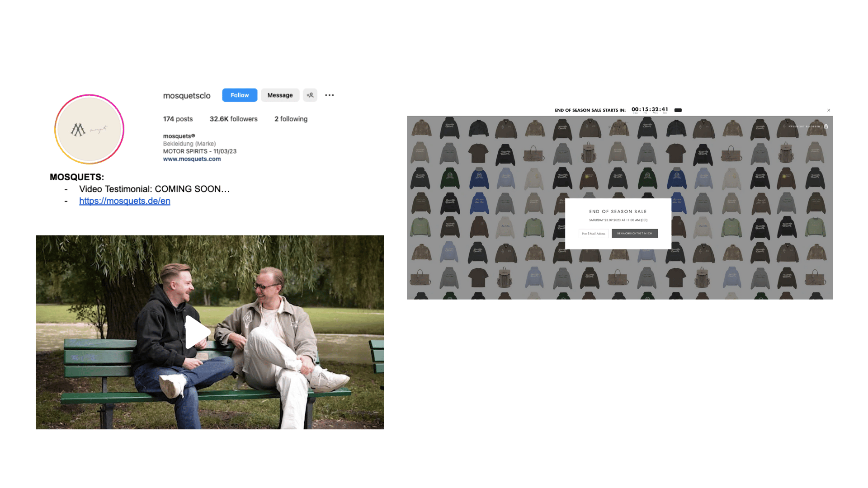Play the park bench video
Screen dimensions: 868x488
coord(198,332)
